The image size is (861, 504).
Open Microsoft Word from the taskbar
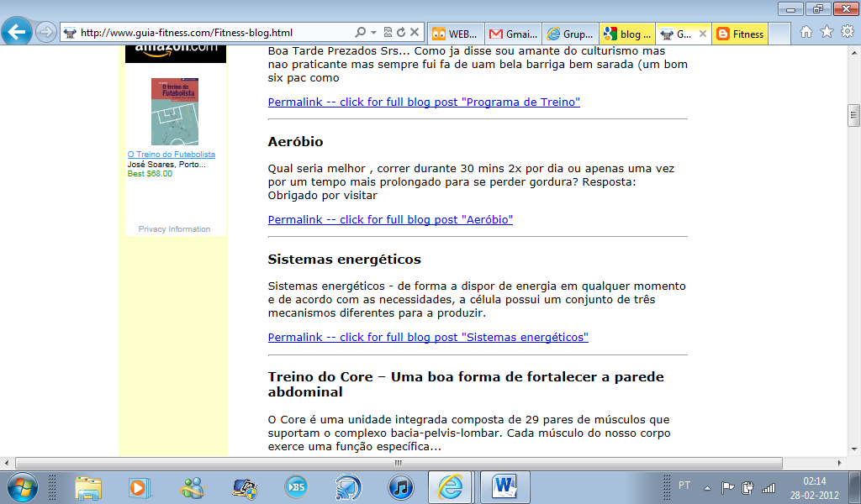505,486
